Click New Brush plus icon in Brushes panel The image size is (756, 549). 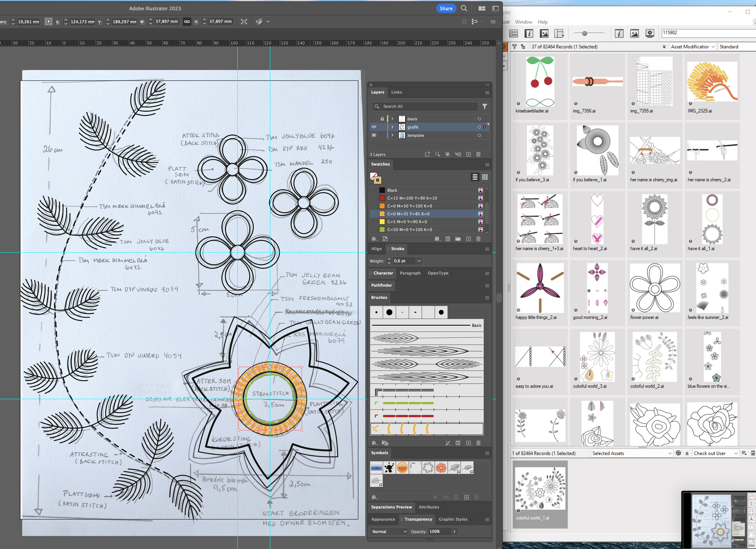tap(468, 443)
